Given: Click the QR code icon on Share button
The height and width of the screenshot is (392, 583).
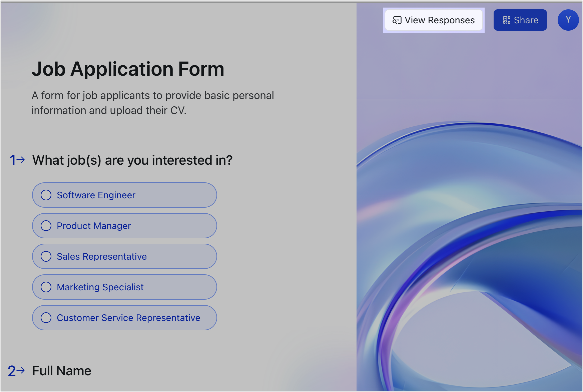Looking at the screenshot, I should pyautogui.click(x=506, y=20).
